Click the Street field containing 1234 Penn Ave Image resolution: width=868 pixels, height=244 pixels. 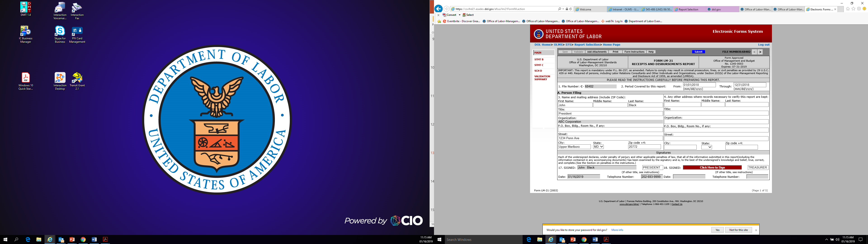pyautogui.click(x=610, y=138)
